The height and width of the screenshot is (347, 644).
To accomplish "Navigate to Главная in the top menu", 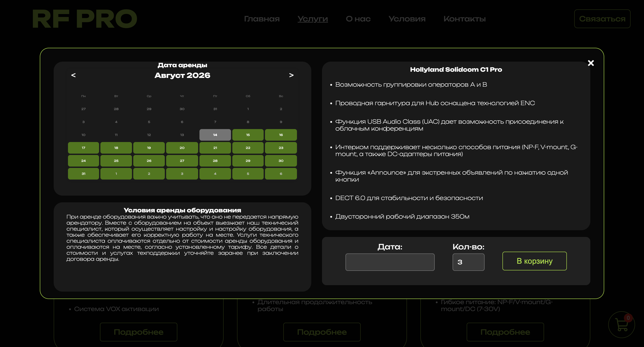I will click(262, 19).
